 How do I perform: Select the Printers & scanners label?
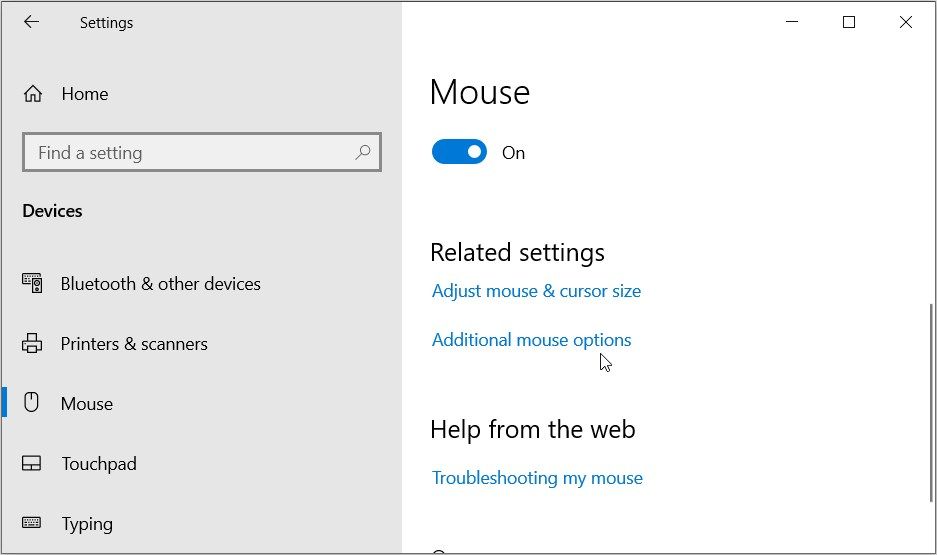click(x=134, y=344)
